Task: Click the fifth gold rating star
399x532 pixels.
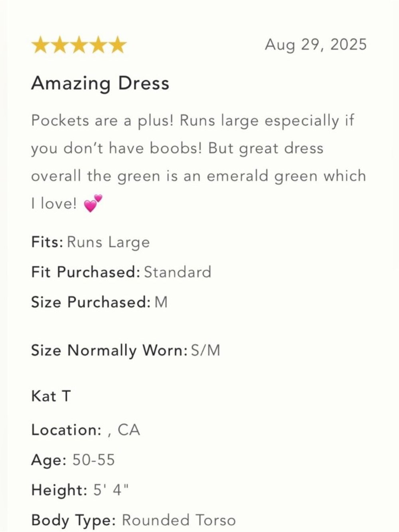Action: (117, 45)
